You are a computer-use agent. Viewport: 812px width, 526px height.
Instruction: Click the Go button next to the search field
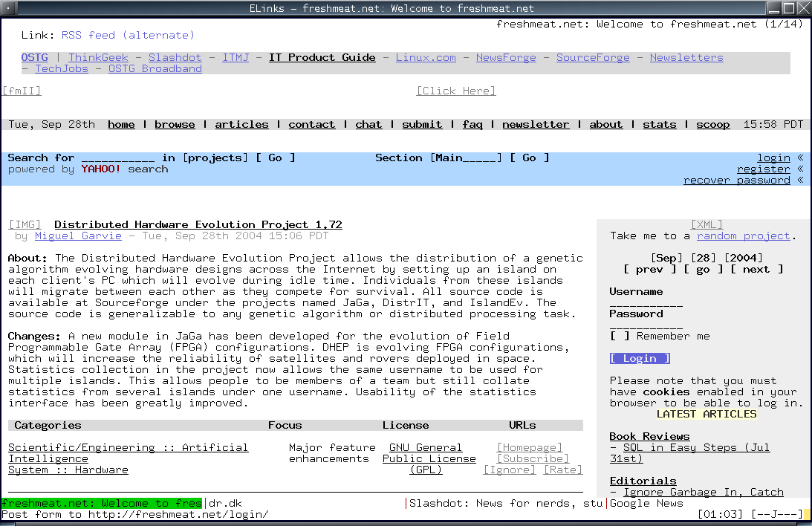(276, 158)
